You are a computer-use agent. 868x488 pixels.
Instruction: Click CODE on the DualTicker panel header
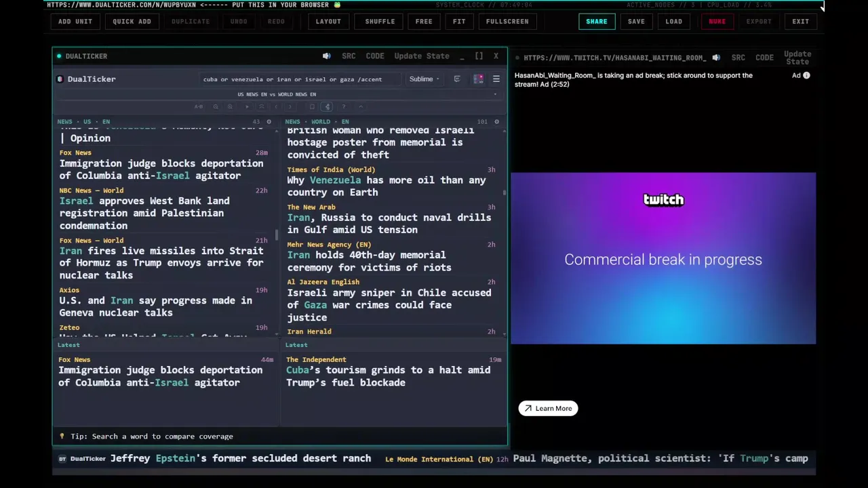click(x=375, y=56)
